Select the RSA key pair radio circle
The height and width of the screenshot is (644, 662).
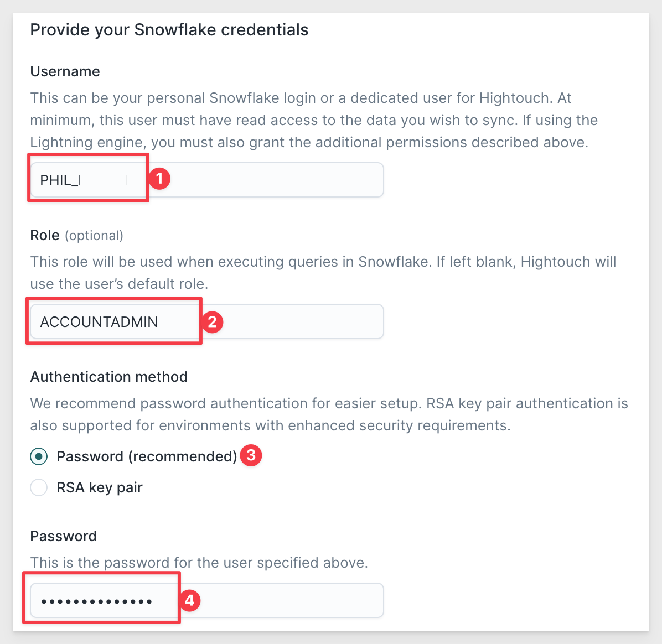click(x=39, y=487)
